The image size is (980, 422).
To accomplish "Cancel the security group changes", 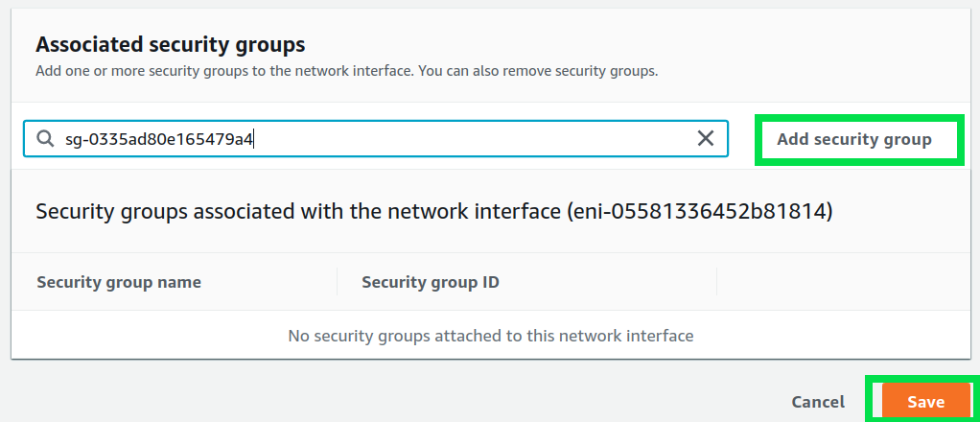I will (818, 402).
